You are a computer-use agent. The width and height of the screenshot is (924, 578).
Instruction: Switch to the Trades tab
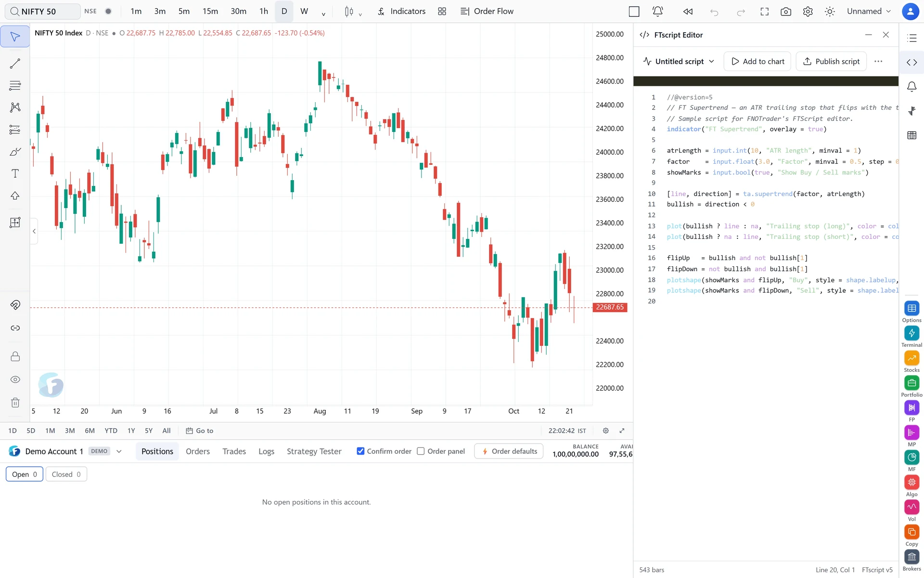coord(234,451)
